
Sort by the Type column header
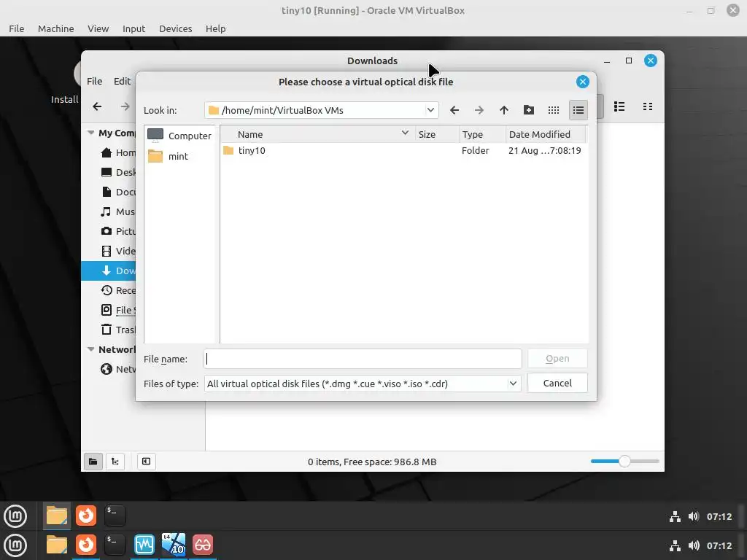click(x=481, y=134)
